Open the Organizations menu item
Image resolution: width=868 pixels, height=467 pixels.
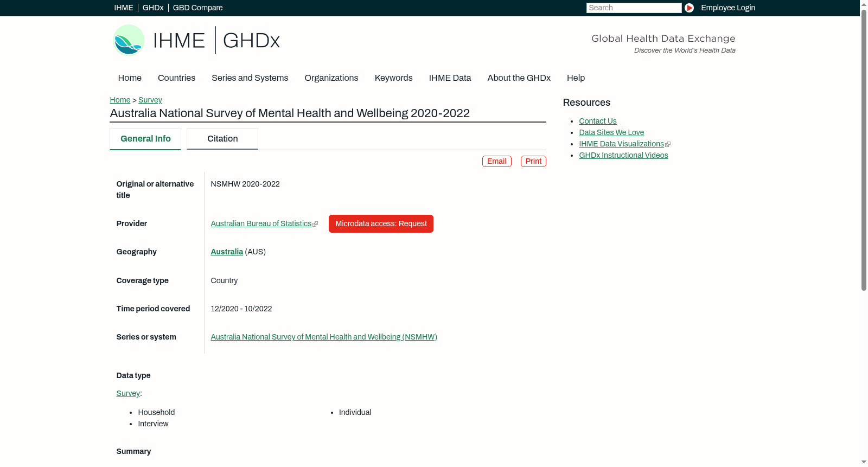(x=331, y=78)
